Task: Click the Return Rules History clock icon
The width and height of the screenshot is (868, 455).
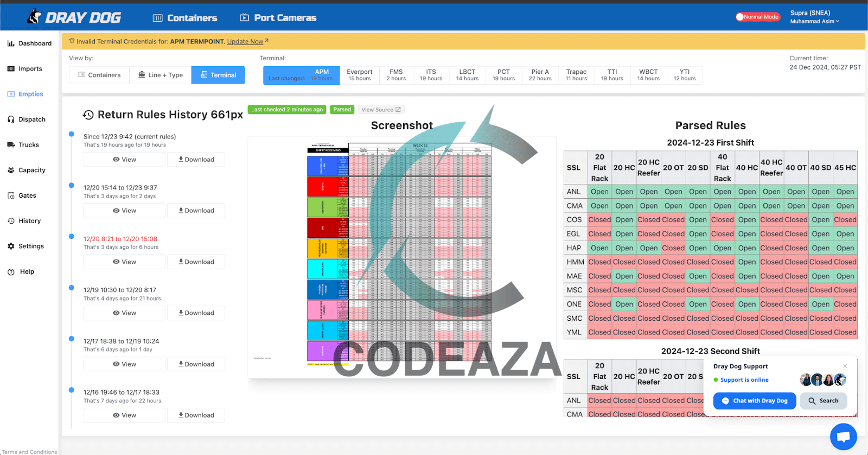Action: click(x=88, y=115)
